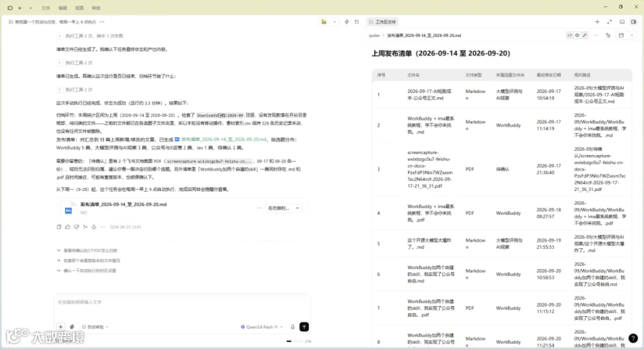The width and height of the screenshot is (644, 349).
Task: Give a thumbs down to the response
Action: click(x=77, y=227)
